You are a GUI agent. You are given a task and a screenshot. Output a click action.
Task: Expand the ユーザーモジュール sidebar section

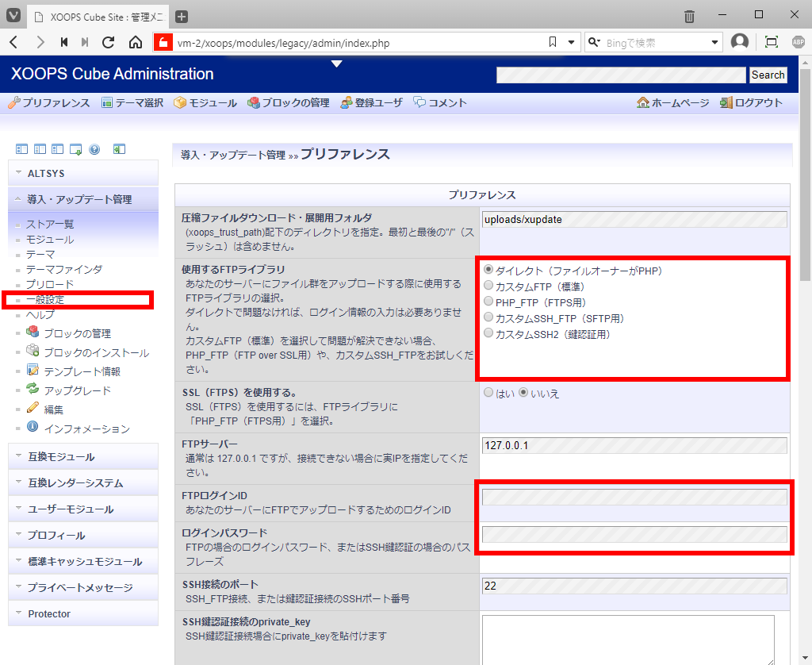click(83, 509)
